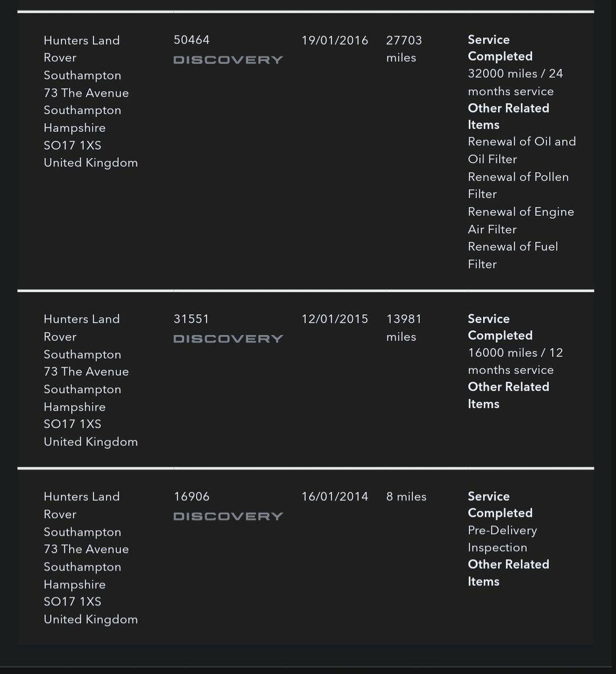This screenshot has width=616, height=674.
Task: Click the Discovery logo under record 31551
Action: pos(228,339)
